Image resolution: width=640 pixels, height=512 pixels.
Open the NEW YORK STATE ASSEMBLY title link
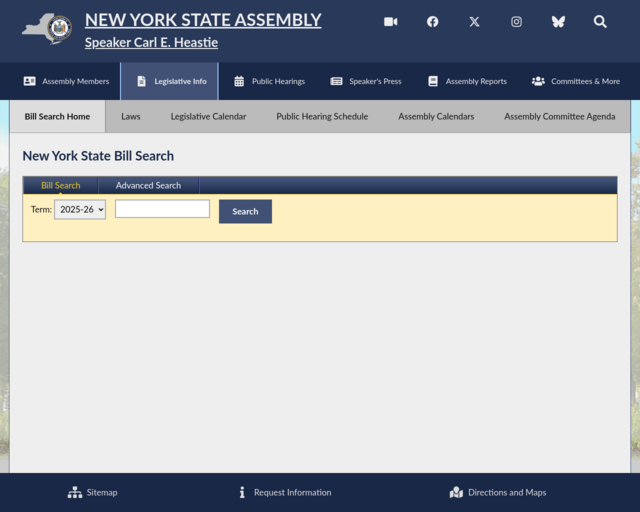click(203, 20)
